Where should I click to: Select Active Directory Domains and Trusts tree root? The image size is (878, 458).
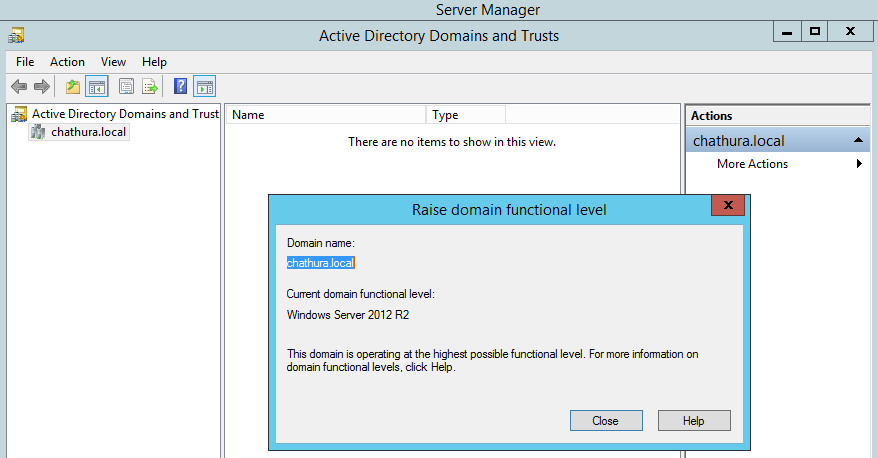125,114
